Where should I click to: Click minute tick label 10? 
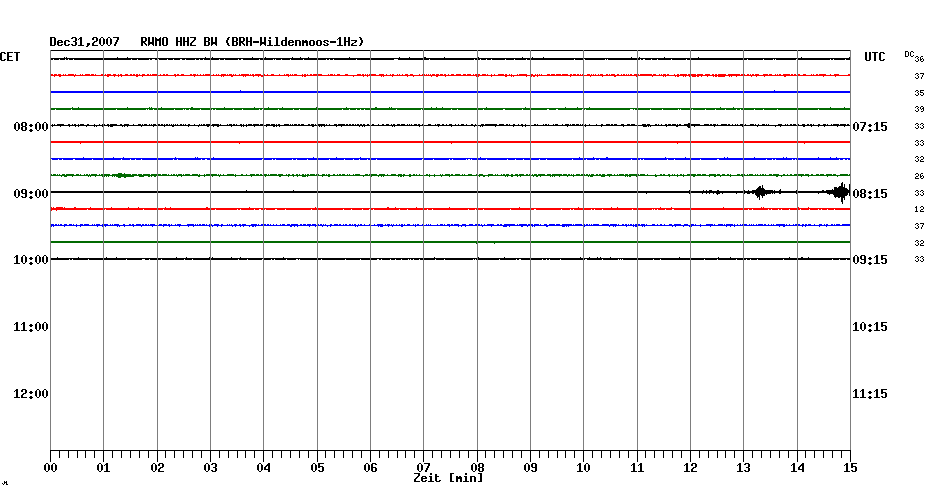(x=584, y=468)
